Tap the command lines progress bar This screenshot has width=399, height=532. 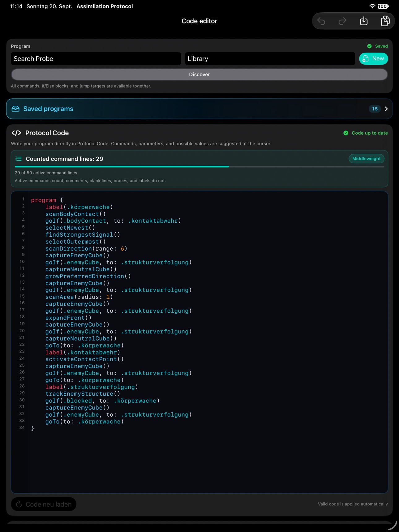(x=199, y=167)
